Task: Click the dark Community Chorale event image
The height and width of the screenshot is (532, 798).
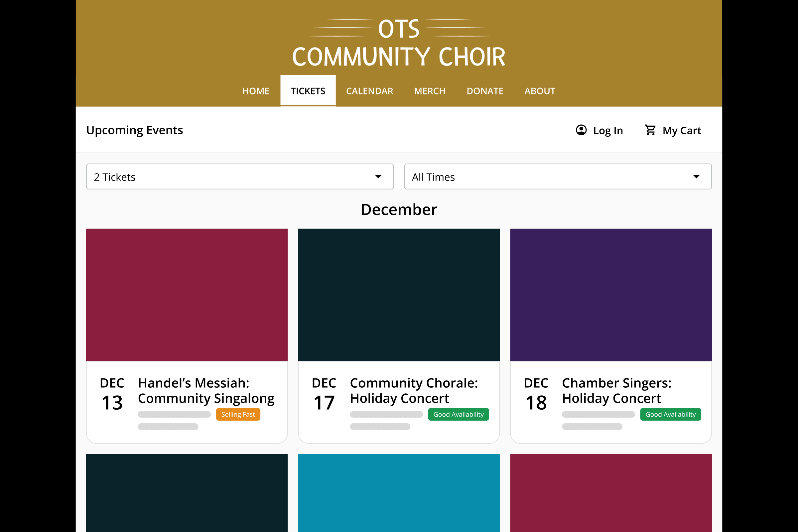Action: tap(399, 295)
